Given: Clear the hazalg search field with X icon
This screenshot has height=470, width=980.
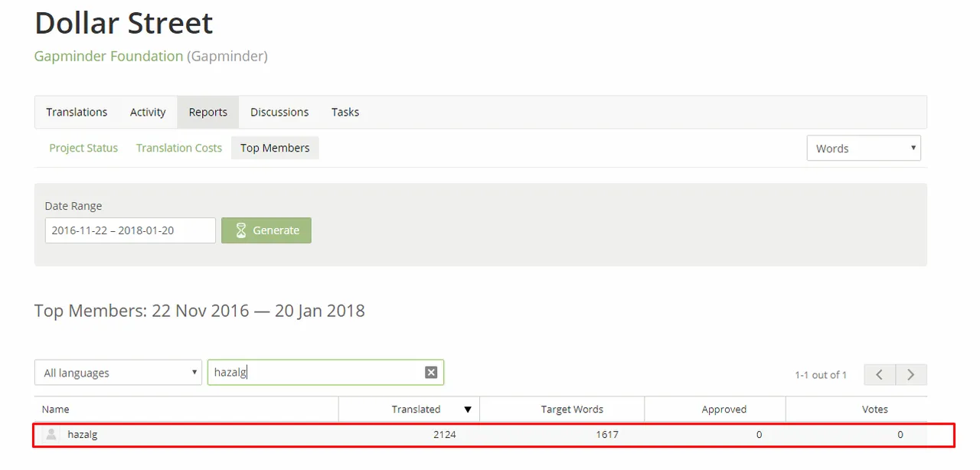Looking at the screenshot, I should 431,372.
